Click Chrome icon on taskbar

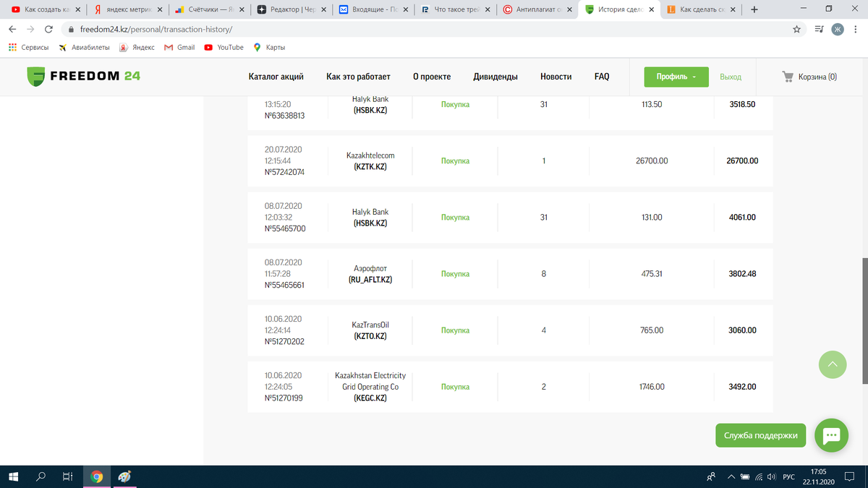[x=96, y=476]
